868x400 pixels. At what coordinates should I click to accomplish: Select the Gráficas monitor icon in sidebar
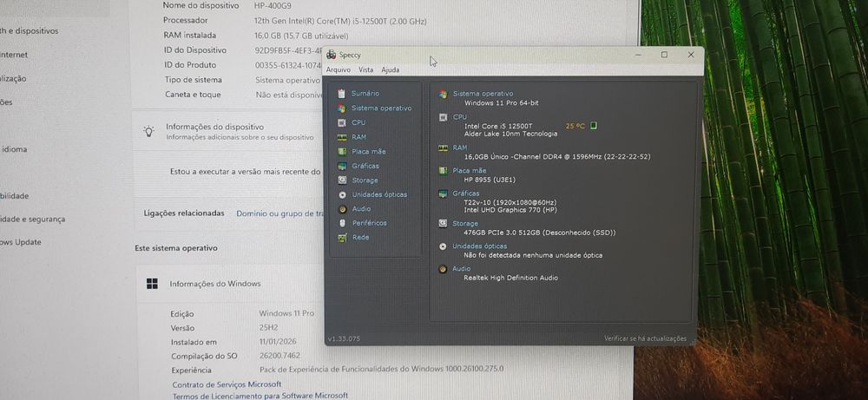[342, 166]
